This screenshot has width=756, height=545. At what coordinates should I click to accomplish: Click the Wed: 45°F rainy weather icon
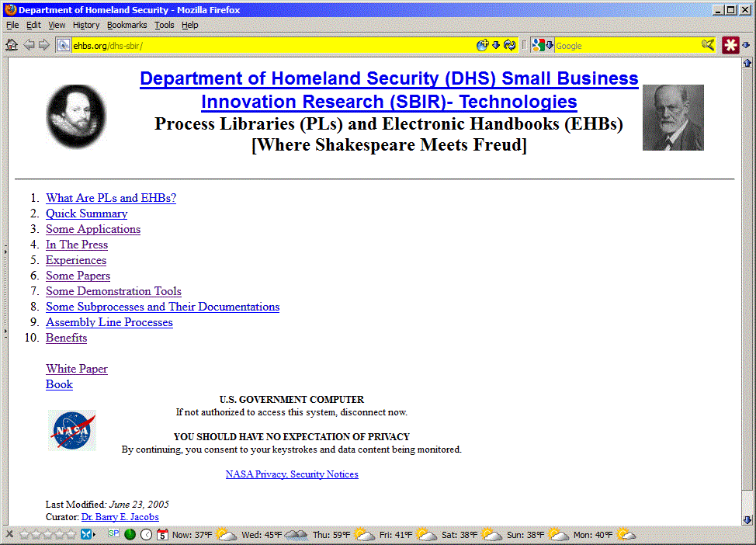click(x=296, y=534)
